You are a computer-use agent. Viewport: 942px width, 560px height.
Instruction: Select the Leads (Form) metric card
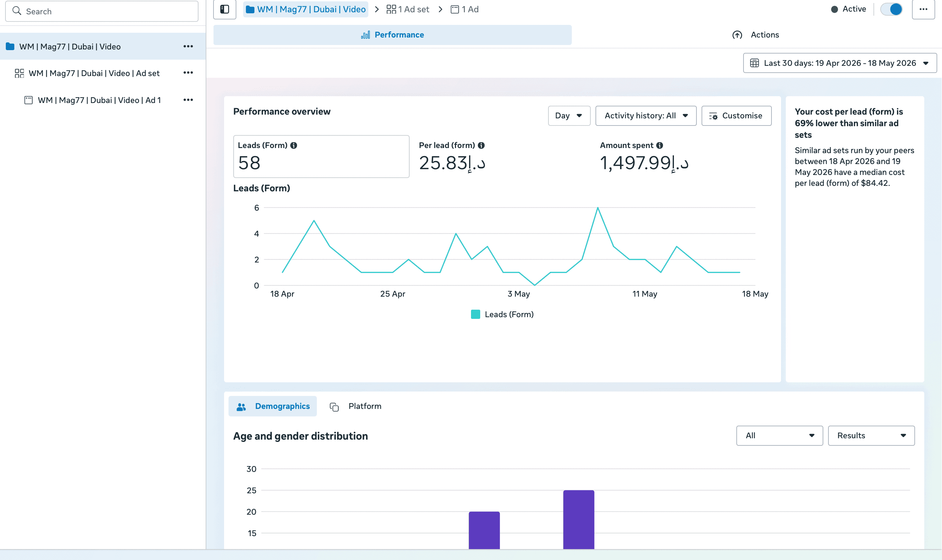[321, 157]
